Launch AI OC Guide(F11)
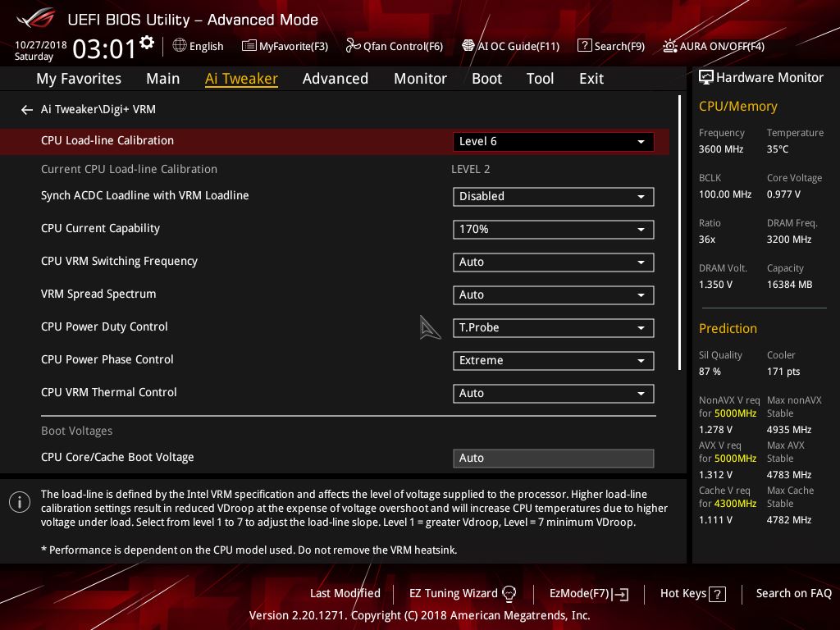 (510, 46)
